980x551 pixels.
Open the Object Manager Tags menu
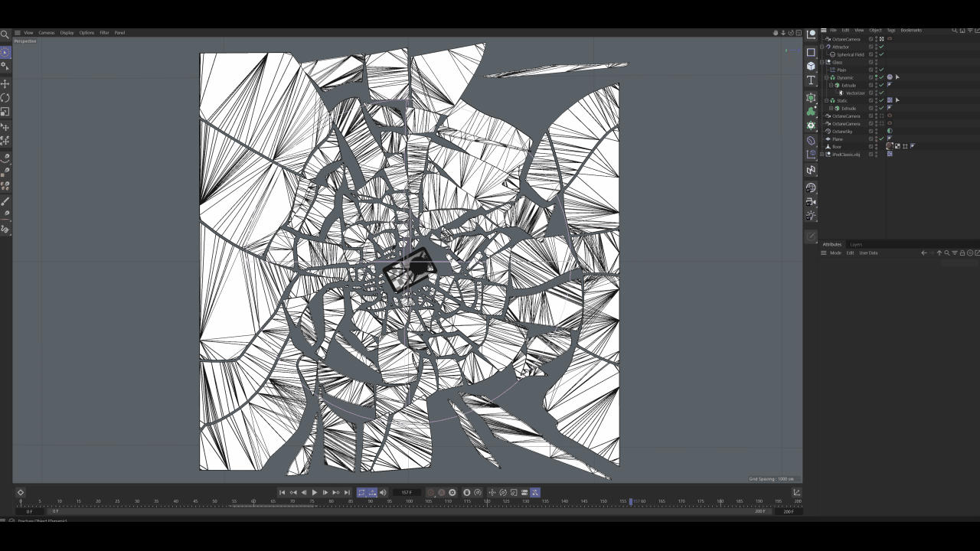[891, 31]
